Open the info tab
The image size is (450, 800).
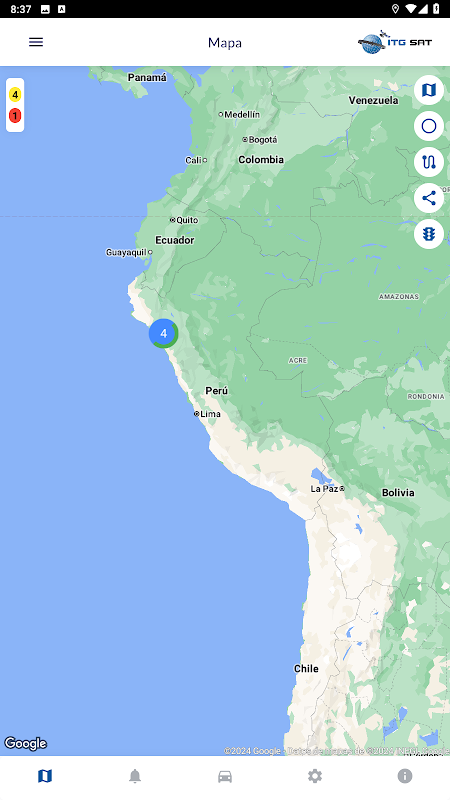[405, 776]
